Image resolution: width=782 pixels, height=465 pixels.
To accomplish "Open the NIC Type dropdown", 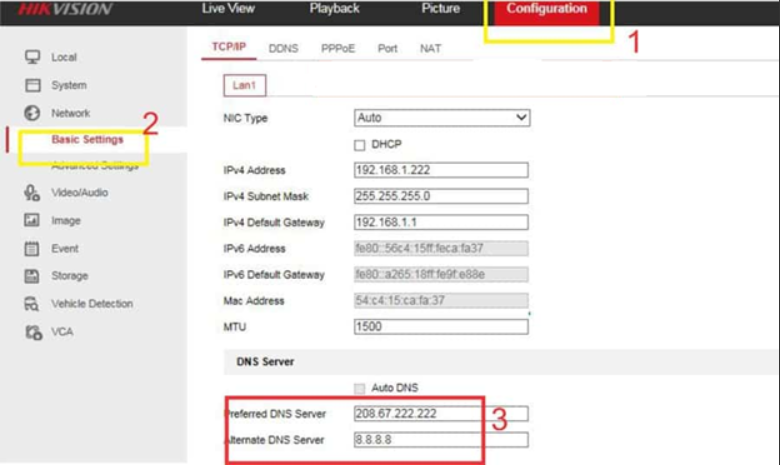I will coord(441,118).
